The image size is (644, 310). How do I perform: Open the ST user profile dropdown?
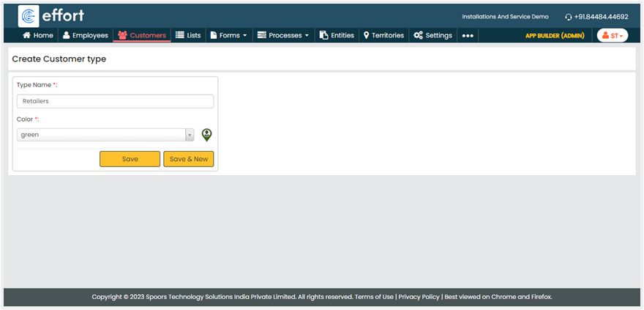pyautogui.click(x=612, y=35)
